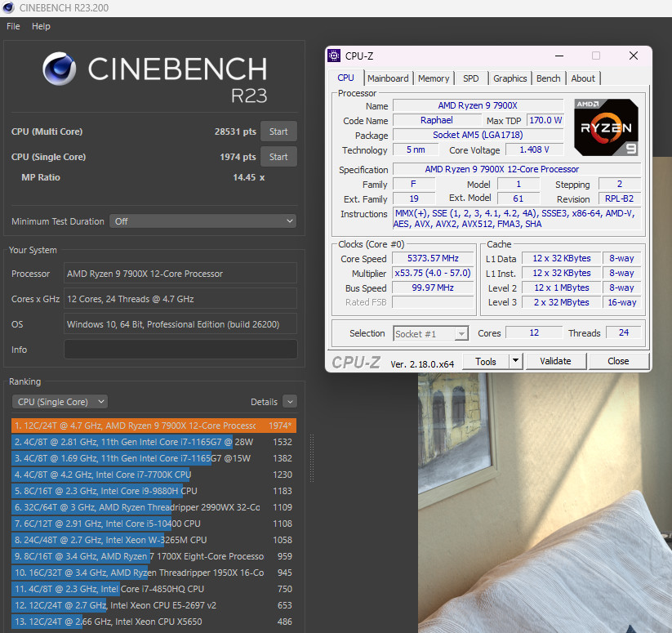Switch to the Mainboard tab
This screenshot has height=633, width=672.
tap(388, 78)
